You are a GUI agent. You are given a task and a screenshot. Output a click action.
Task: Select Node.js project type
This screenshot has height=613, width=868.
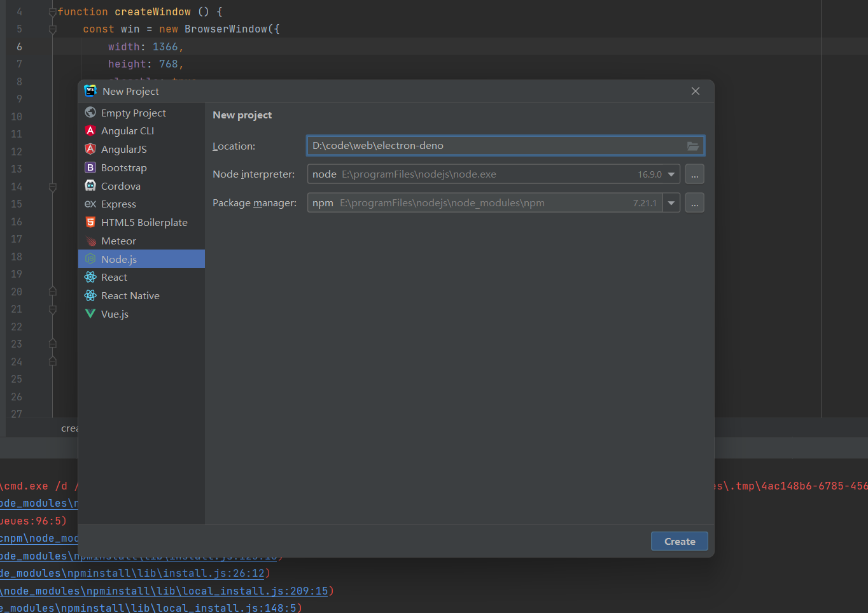click(141, 259)
